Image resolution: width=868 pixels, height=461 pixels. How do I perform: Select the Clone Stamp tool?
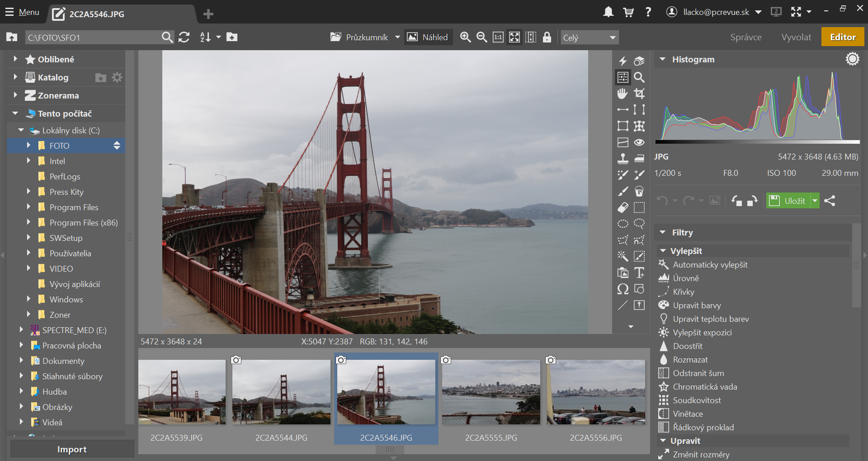pos(623,158)
